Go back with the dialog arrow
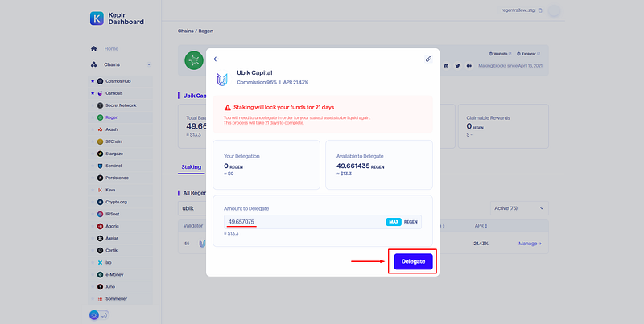This screenshot has height=324, width=644. [217, 59]
